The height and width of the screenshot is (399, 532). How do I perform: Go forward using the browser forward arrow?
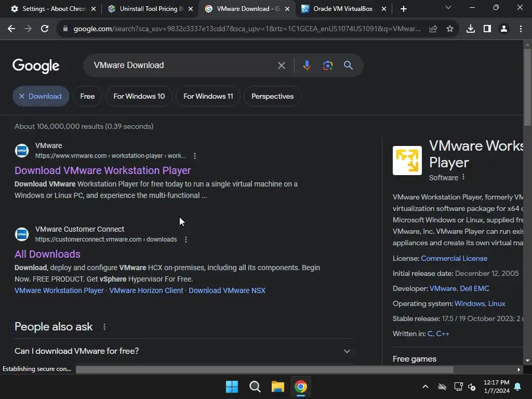[x=28, y=29]
